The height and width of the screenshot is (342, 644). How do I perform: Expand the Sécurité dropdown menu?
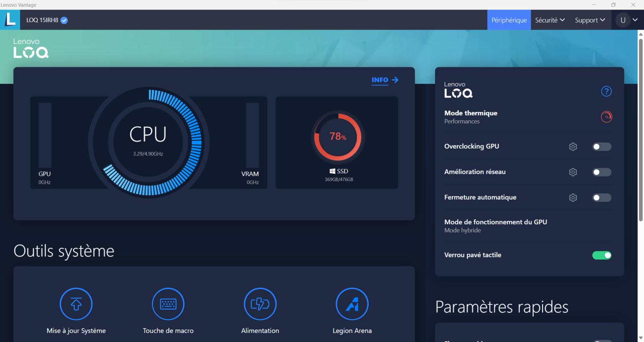[x=550, y=20]
